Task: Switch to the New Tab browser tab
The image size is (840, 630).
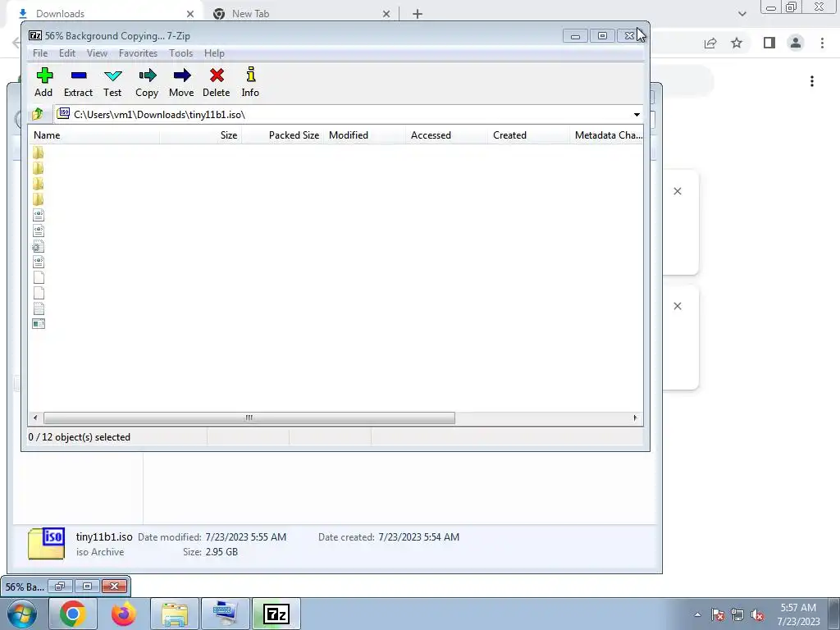Action: click(297, 14)
